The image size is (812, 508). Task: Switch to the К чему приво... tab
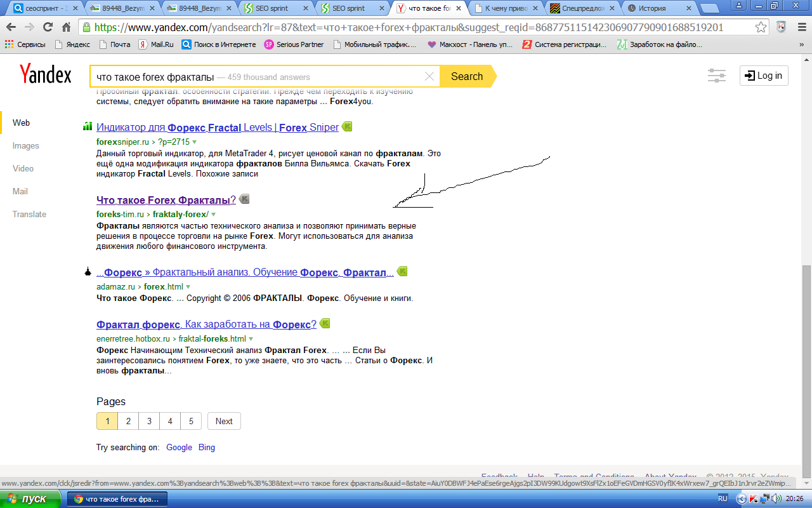(507, 8)
